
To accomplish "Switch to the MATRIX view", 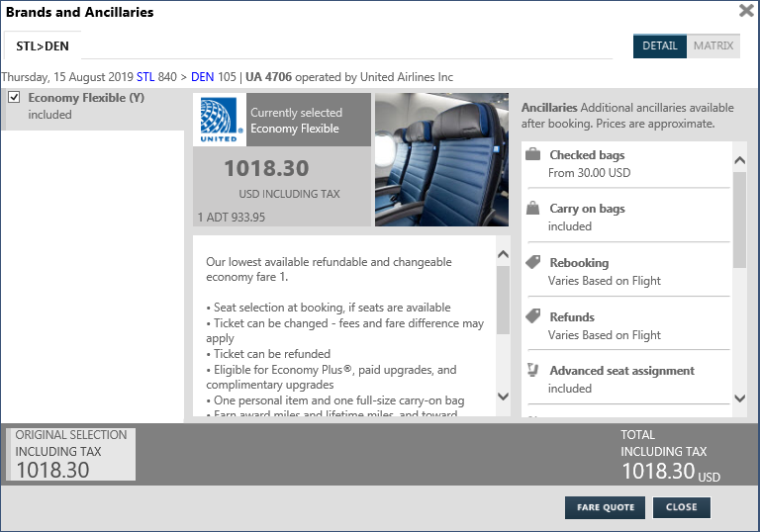I will [712, 46].
